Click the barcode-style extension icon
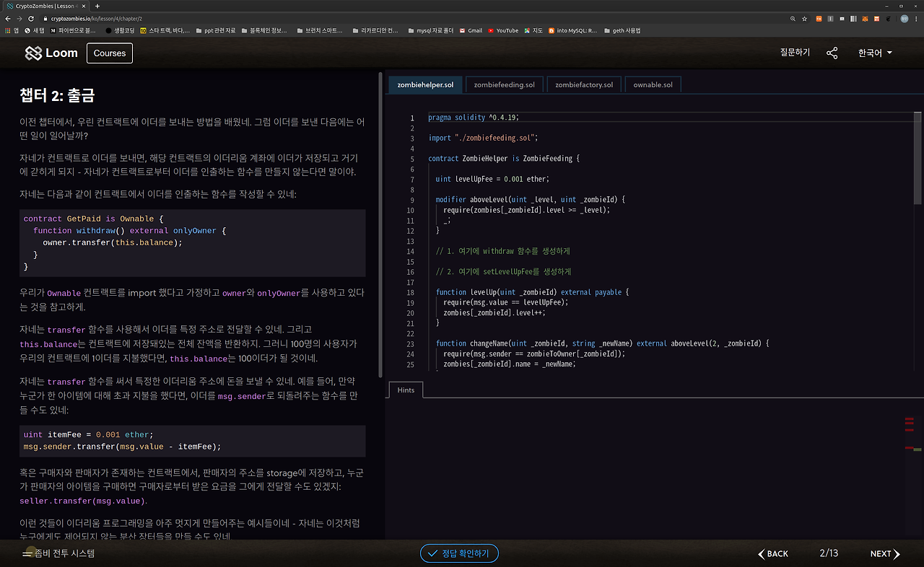The image size is (924, 567). tap(855, 18)
